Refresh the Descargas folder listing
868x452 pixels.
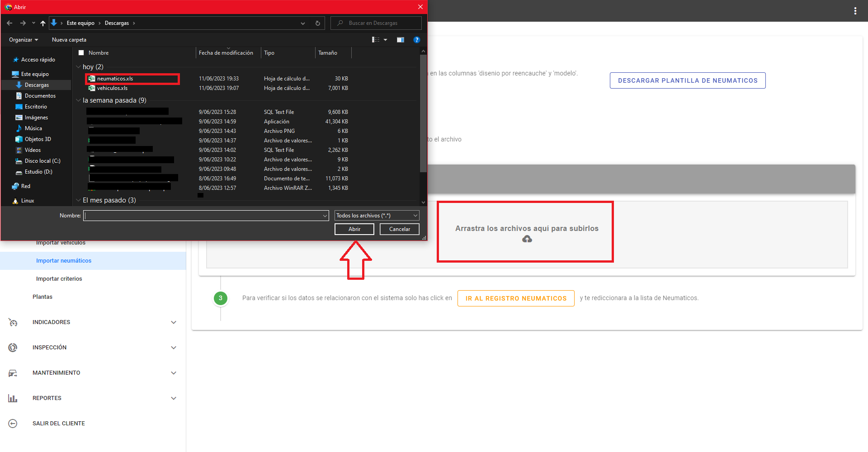coord(318,23)
